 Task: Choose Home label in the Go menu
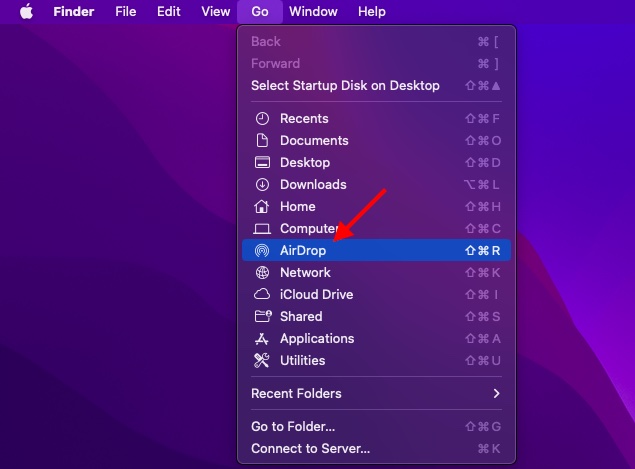pyautogui.click(x=298, y=207)
